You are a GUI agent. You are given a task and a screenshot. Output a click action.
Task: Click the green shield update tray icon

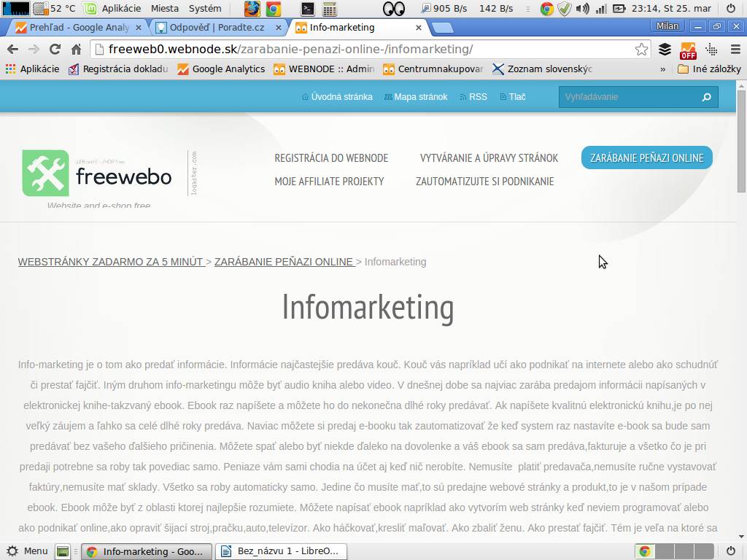[565, 8]
